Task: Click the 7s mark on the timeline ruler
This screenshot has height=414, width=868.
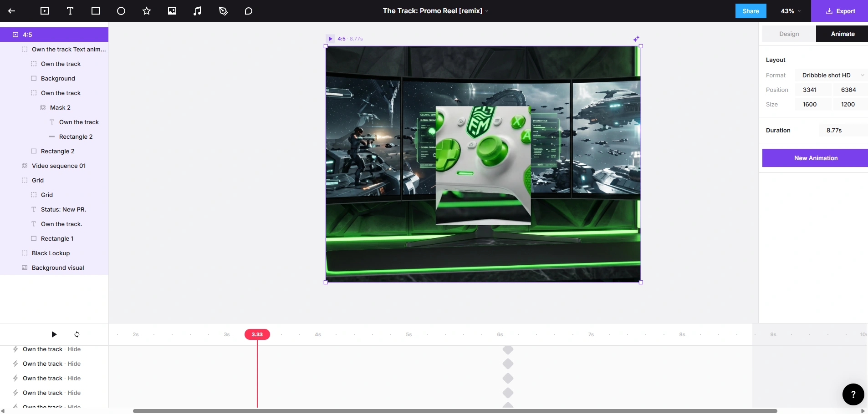Action: click(x=591, y=334)
